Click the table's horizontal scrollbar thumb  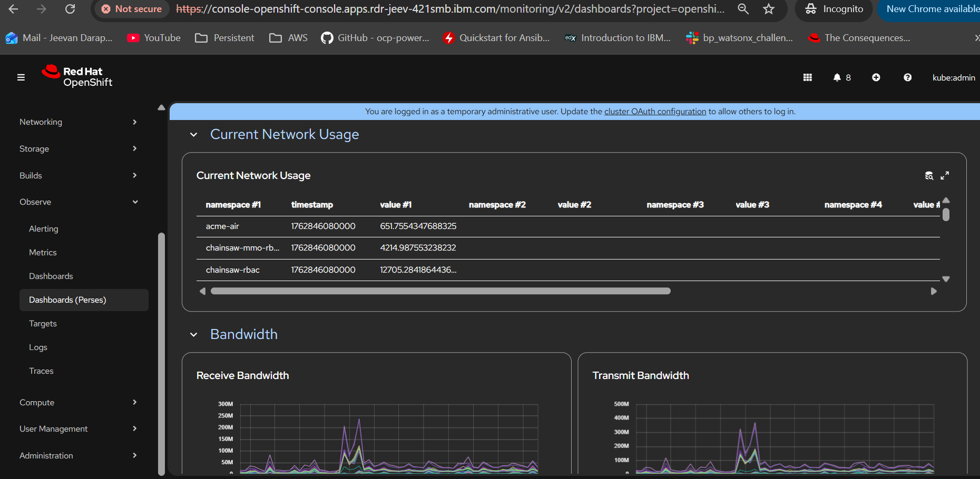(x=440, y=291)
